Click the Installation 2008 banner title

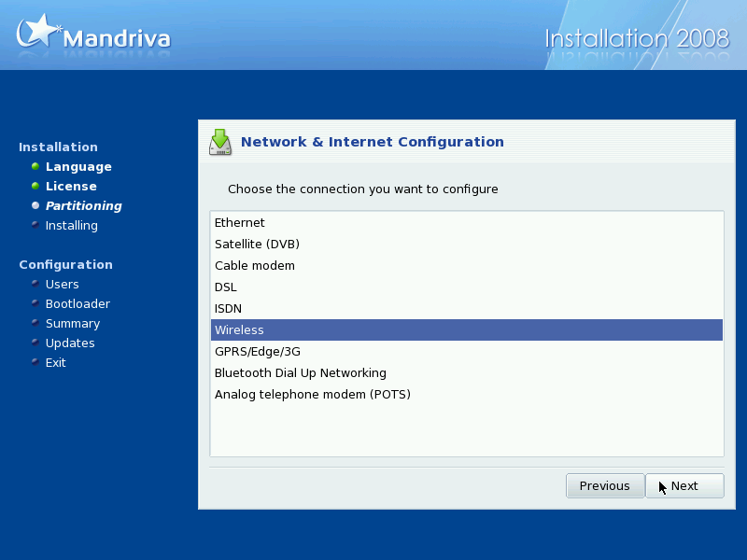coord(637,38)
